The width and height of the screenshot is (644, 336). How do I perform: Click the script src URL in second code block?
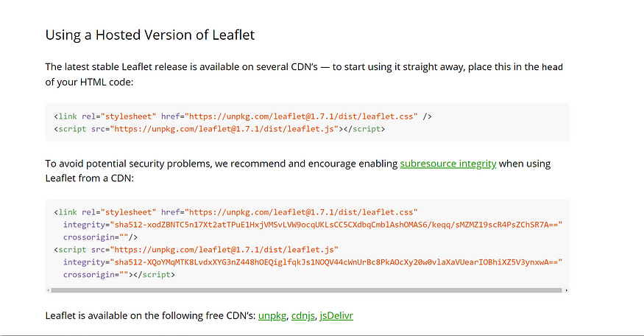(224, 250)
